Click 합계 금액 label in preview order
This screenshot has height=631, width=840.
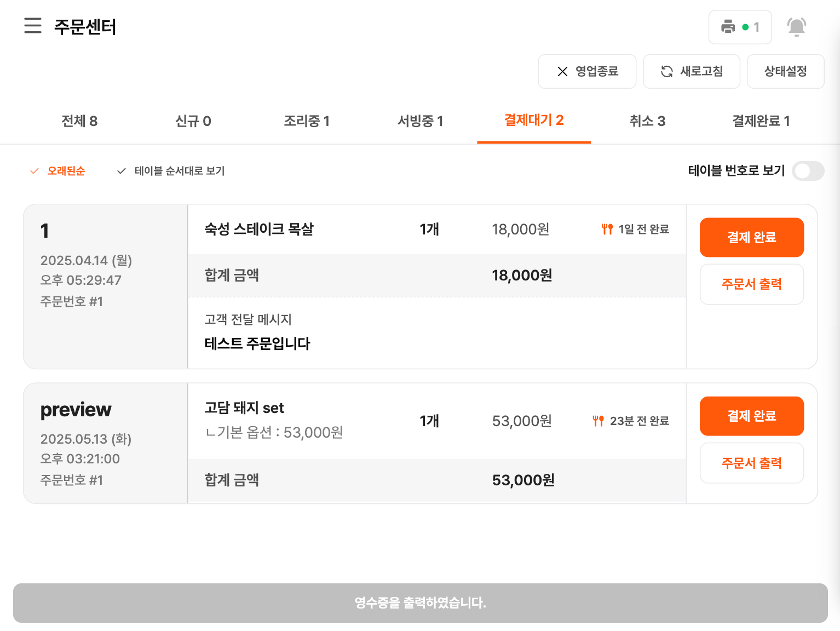pyautogui.click(x=232, y=480)
